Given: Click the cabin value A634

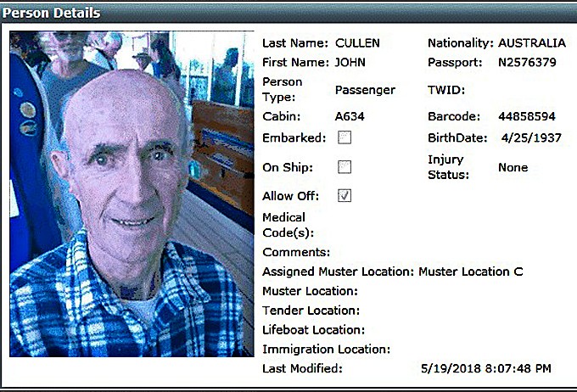Looking at the screenshot, I should pos(350,116).
